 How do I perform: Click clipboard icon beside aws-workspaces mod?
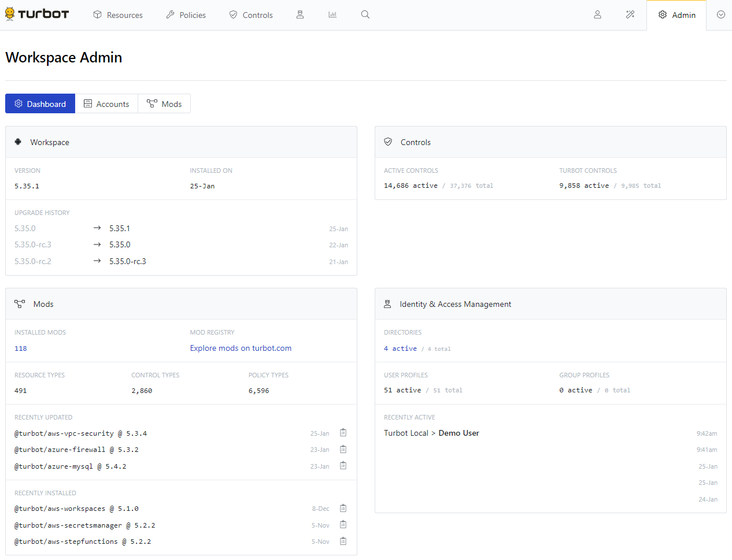click(x=343, y=509)
